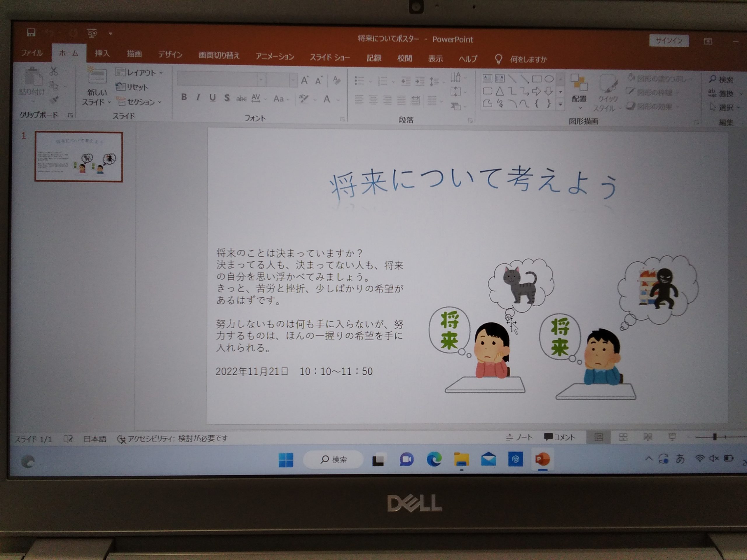Open the font name dropdown box
Image resolution: width=747 pixels, height=560 pixels.
(x=261, y=80)
